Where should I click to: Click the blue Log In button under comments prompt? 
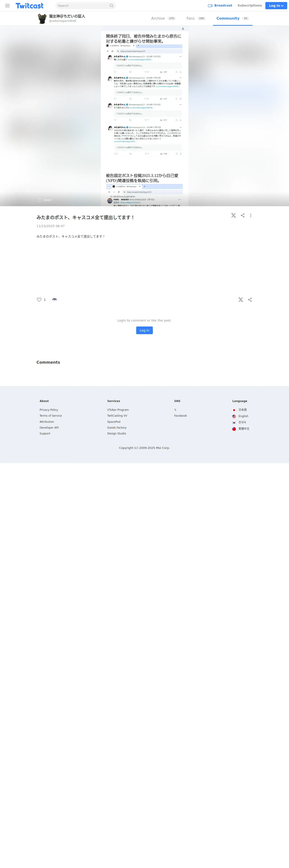click(x=144, y=330)
